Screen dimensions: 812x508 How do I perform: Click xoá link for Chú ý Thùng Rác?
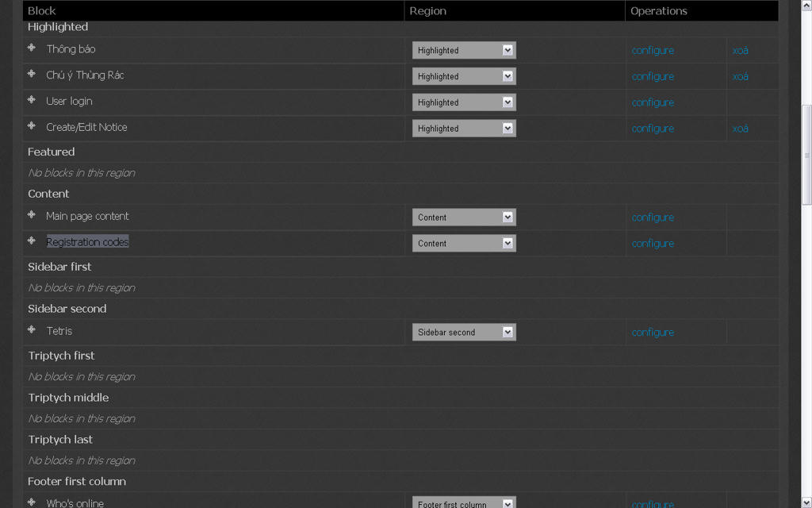[740, 76]
